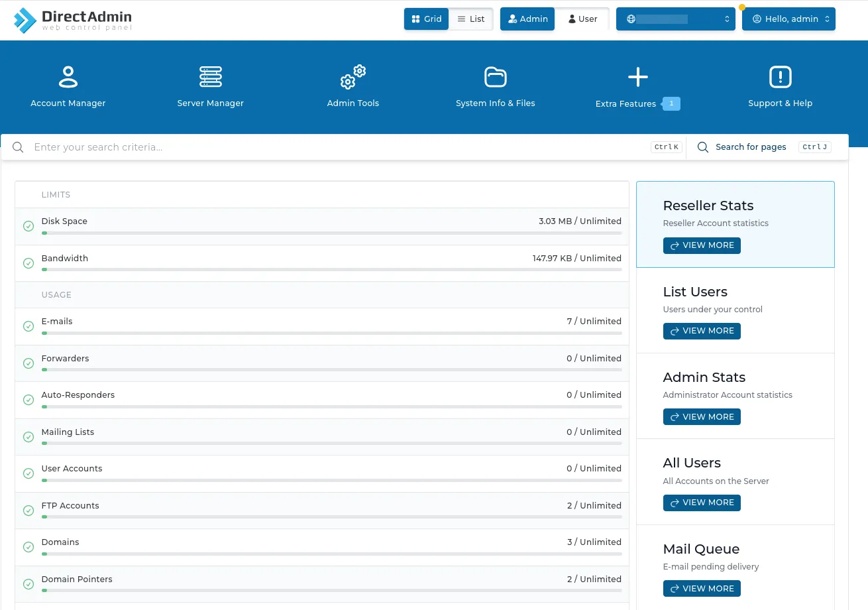
Task: Click View More under List Users
Action: (x=702, y=331)
